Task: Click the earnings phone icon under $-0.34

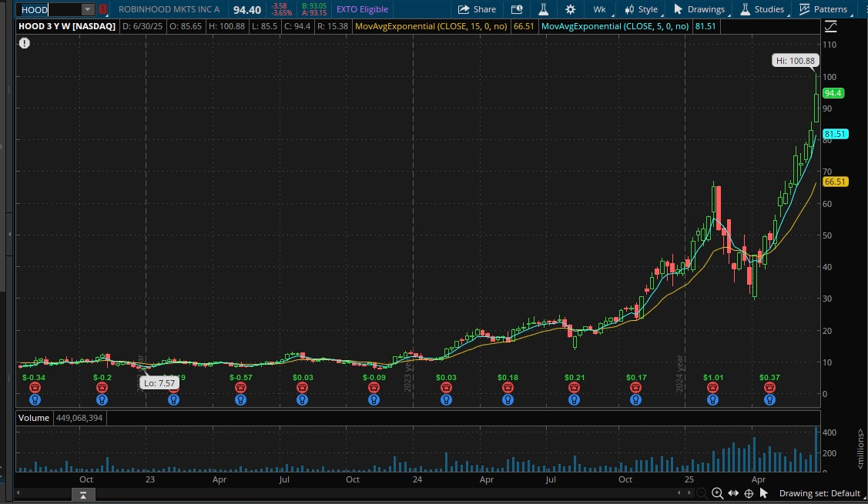Action: (x=35, y=388)
